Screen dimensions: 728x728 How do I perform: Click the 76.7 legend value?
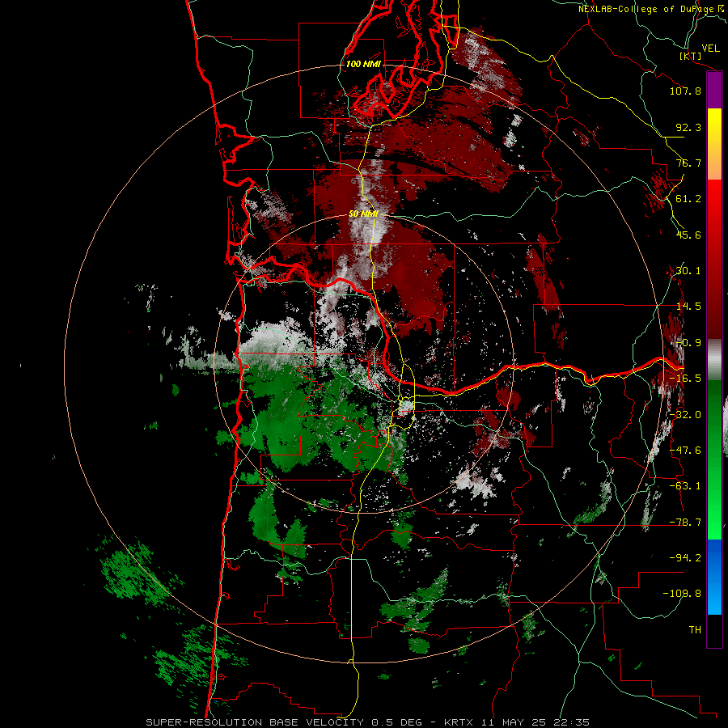coord(688,163)
